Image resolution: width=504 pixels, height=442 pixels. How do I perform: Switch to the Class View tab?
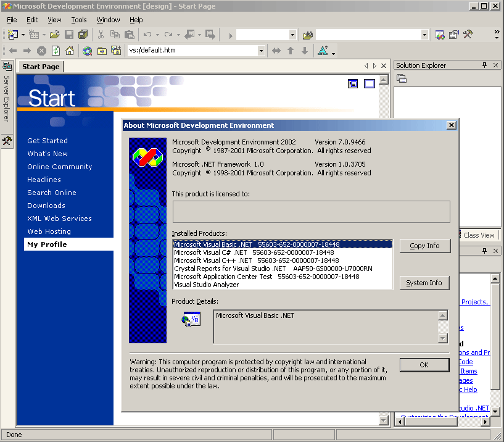click(x=478, y=235)
